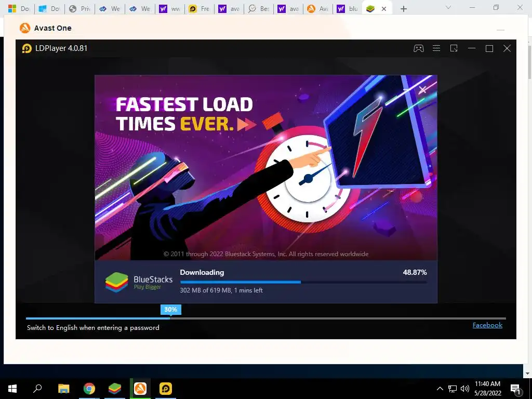Switch to the 'Bes' browser tab
The width and height of the screenshot is (532, 399).
[x=259, y=9]
